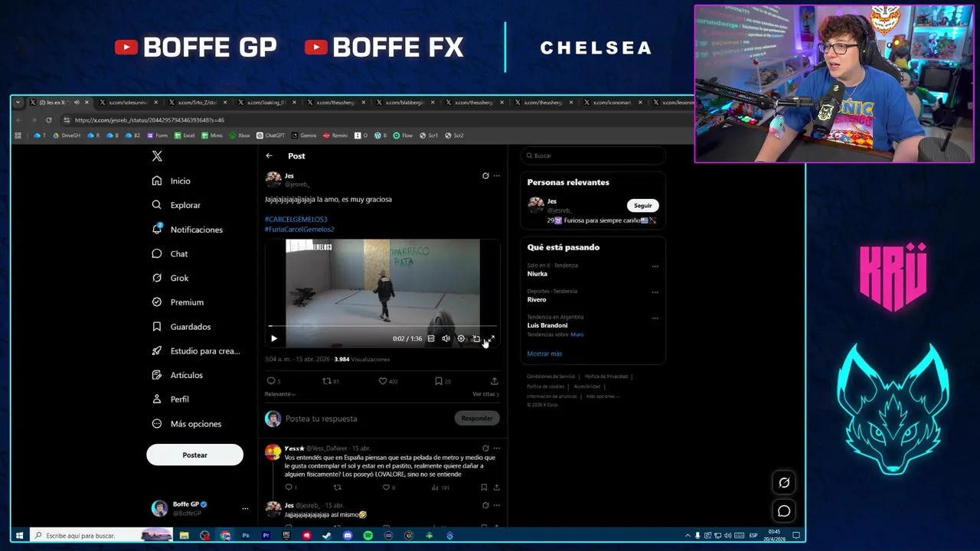This screenshot has width=980, height=551.
Task: Open Steam from the taskbar
Action: (327, 536)
